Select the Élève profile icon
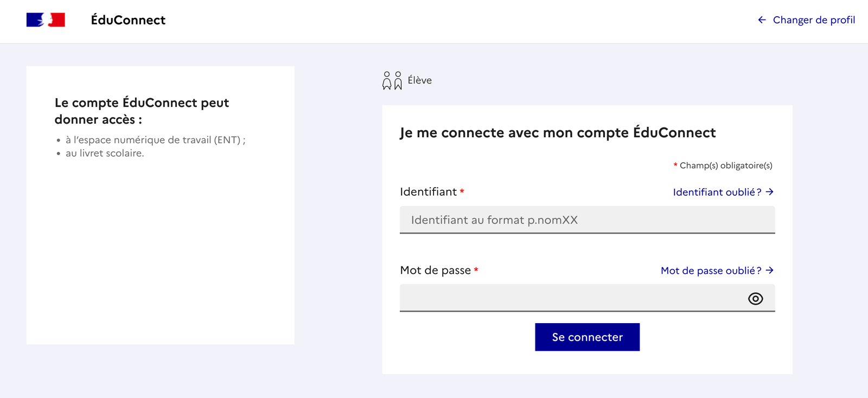The width and height of the screenshot is (868, 398). (392, 80)
